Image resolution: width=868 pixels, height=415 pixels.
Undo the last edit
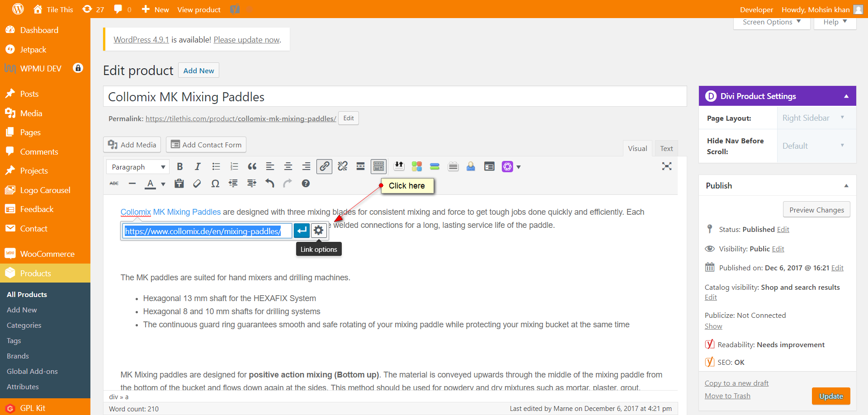point(269,184)
